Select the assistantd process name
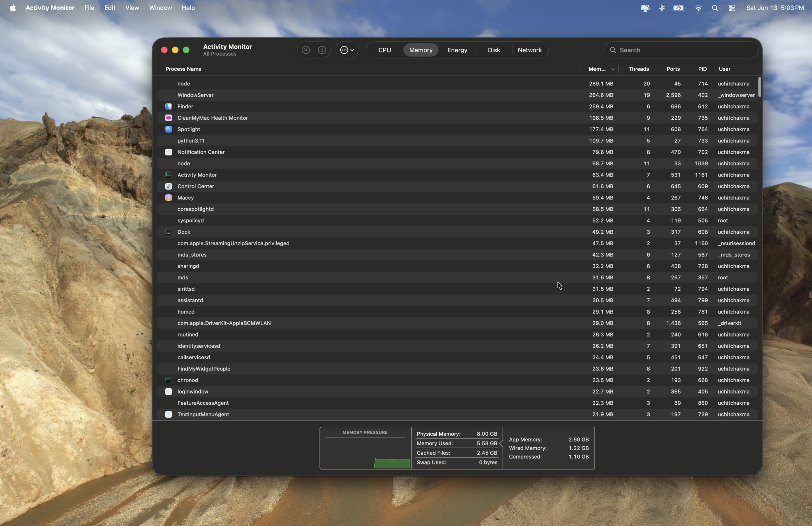This screenshot has width=812, height=526. point(190,300)
